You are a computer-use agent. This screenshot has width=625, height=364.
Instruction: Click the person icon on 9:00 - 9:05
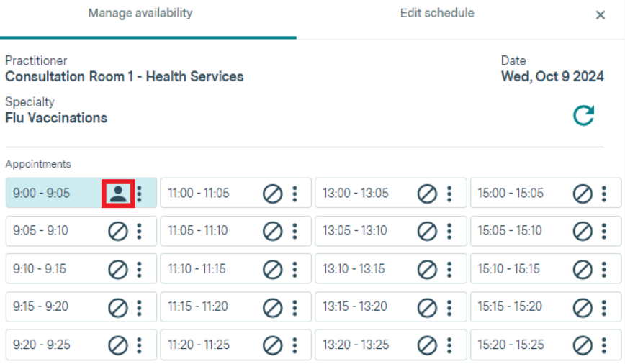point(118,194)
